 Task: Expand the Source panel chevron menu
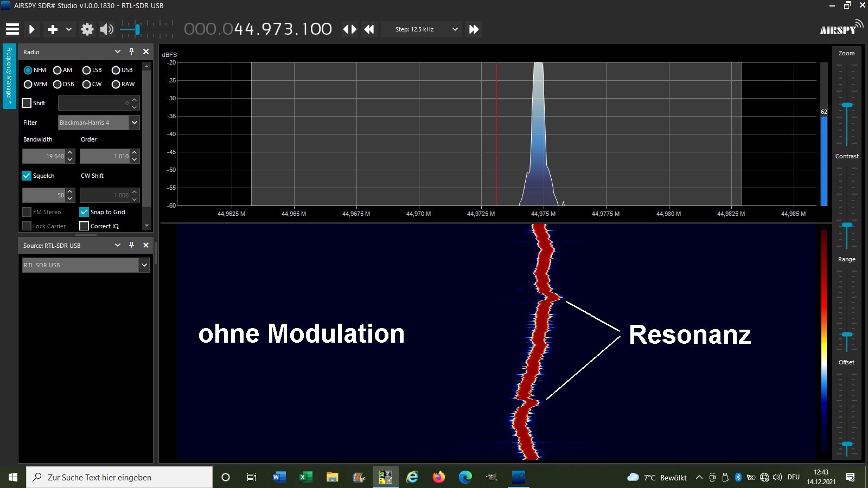118,245
